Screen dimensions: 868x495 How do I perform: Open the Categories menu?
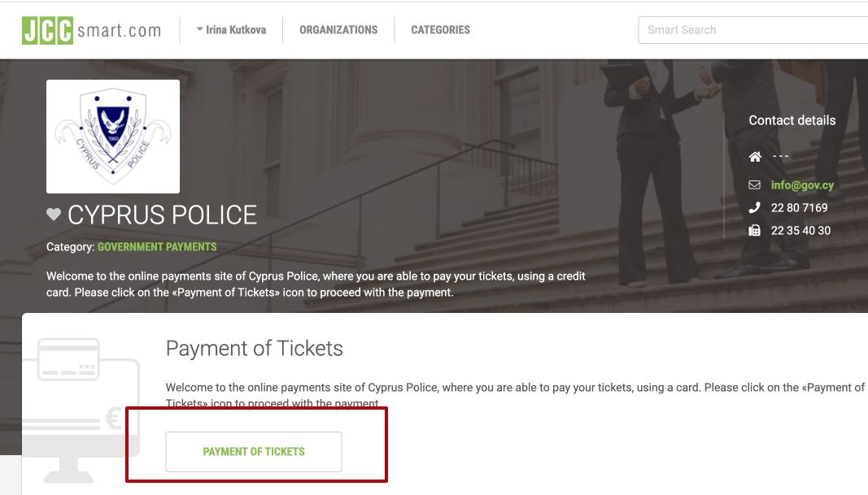[x=440, y=30]
